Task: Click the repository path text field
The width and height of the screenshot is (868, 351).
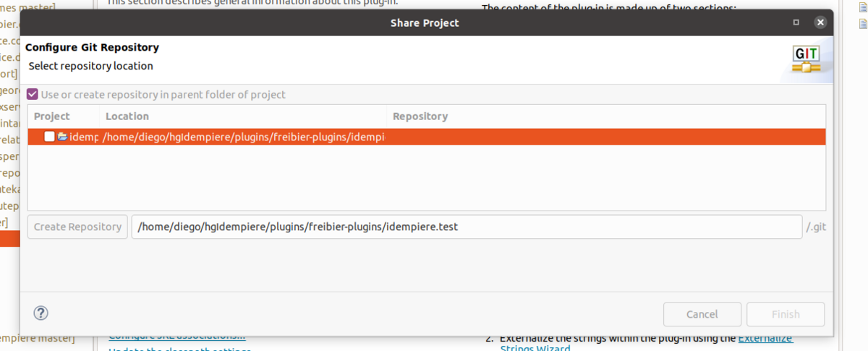Action: click(467, 227)
